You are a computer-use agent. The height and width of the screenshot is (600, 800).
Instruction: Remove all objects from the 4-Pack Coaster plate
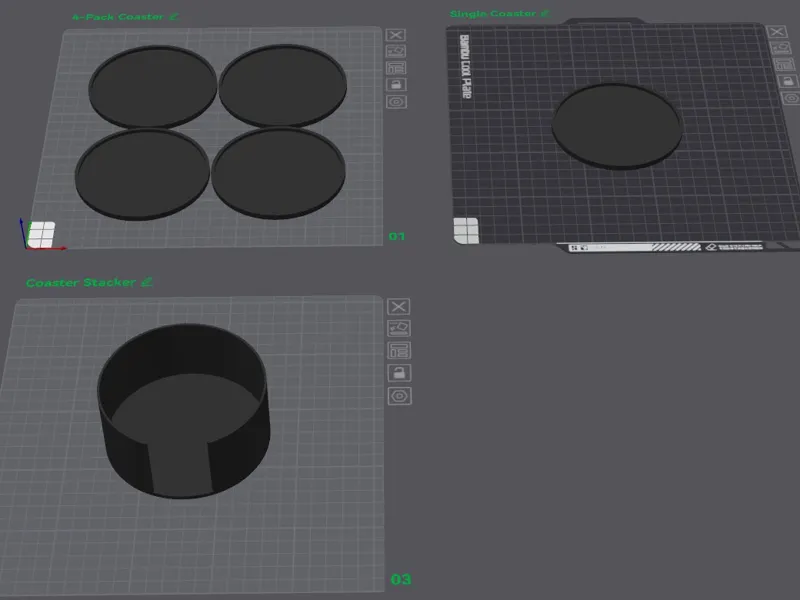pos(395,35)
